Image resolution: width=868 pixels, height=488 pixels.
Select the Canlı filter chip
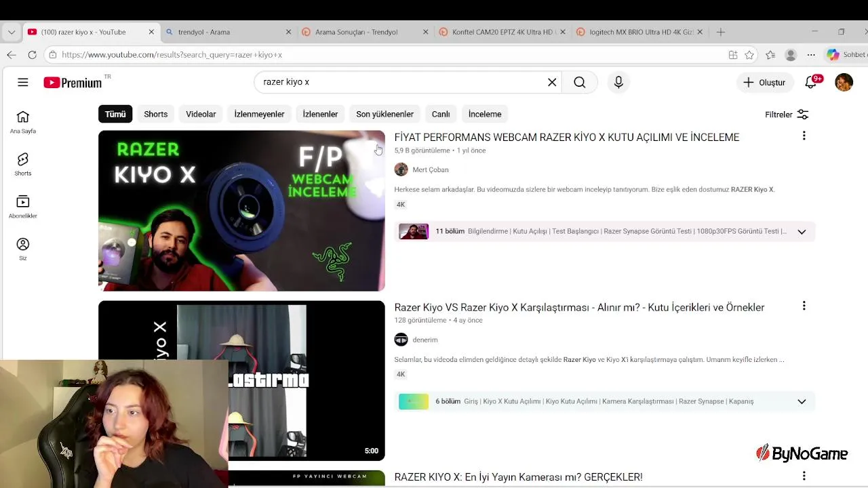pyautogui.click(x=441, y=114)
